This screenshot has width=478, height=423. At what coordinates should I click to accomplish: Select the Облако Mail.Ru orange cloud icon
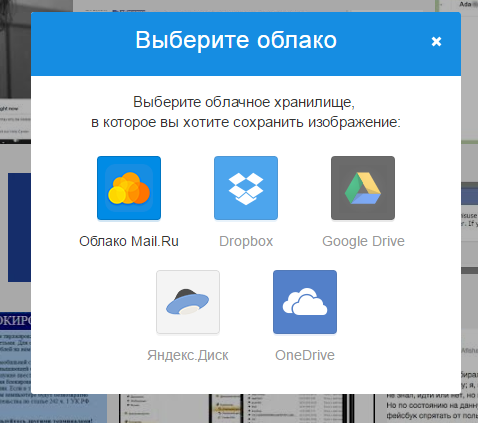(x=129, y=188)
